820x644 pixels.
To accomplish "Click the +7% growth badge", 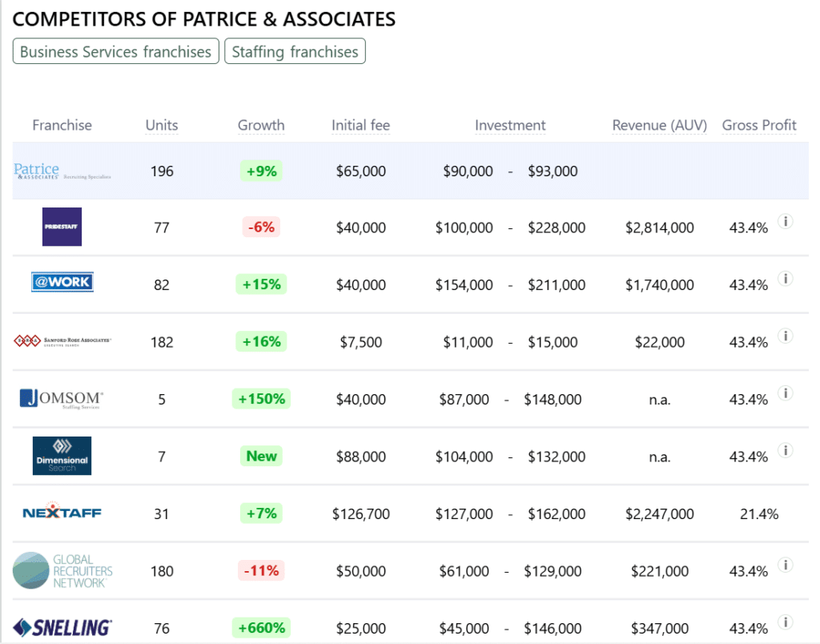I will (x=261, y=513).
